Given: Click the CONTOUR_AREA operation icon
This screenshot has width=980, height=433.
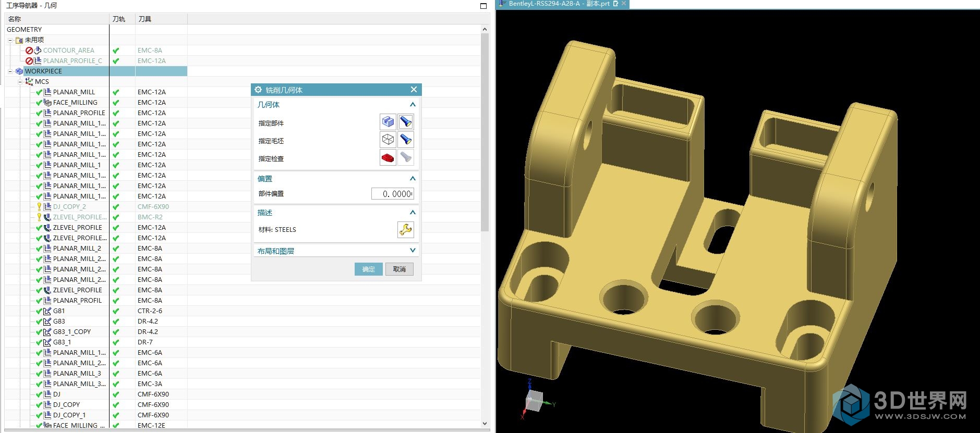Looking at the screenshot, I should coord(38,51).
